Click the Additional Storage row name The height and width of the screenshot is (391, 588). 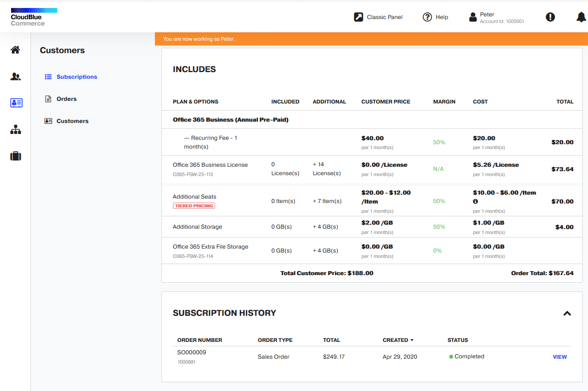tap(197, 226)
